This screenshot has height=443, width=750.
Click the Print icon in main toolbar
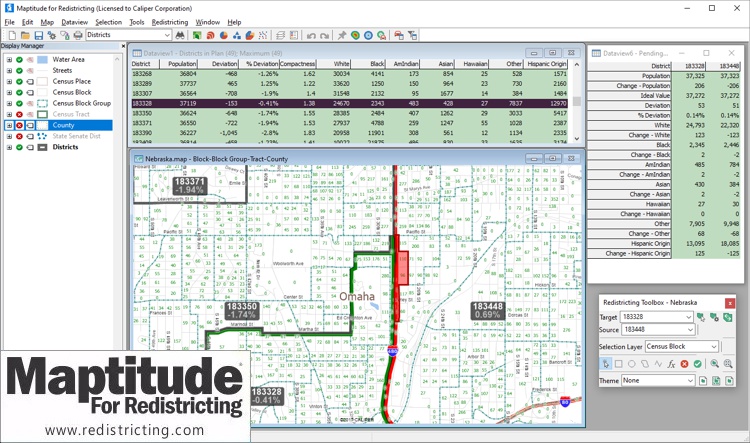point(78,35)
